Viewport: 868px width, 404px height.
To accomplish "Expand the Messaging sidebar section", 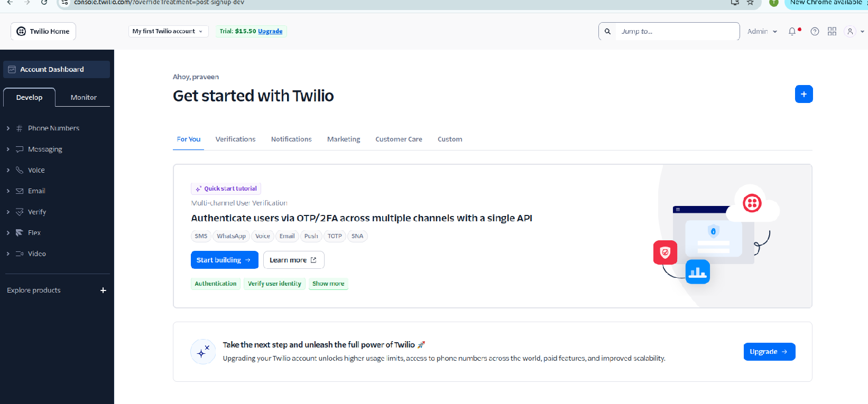I will [x=8, y=149].
